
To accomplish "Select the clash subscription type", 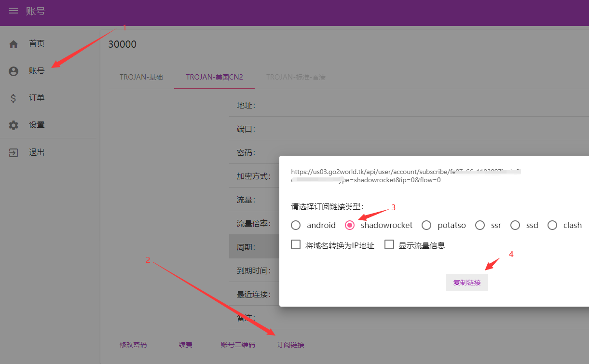I will tap(553, 225).
